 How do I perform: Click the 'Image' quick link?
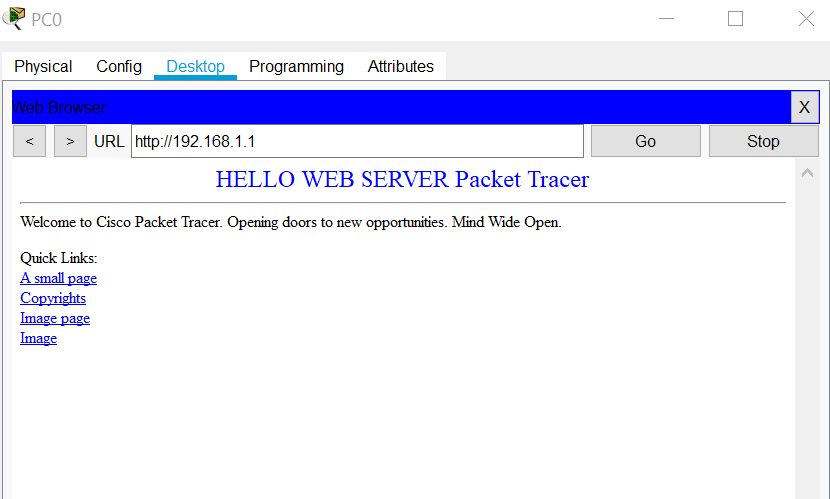pyautogui.click(x=38, y=339)
